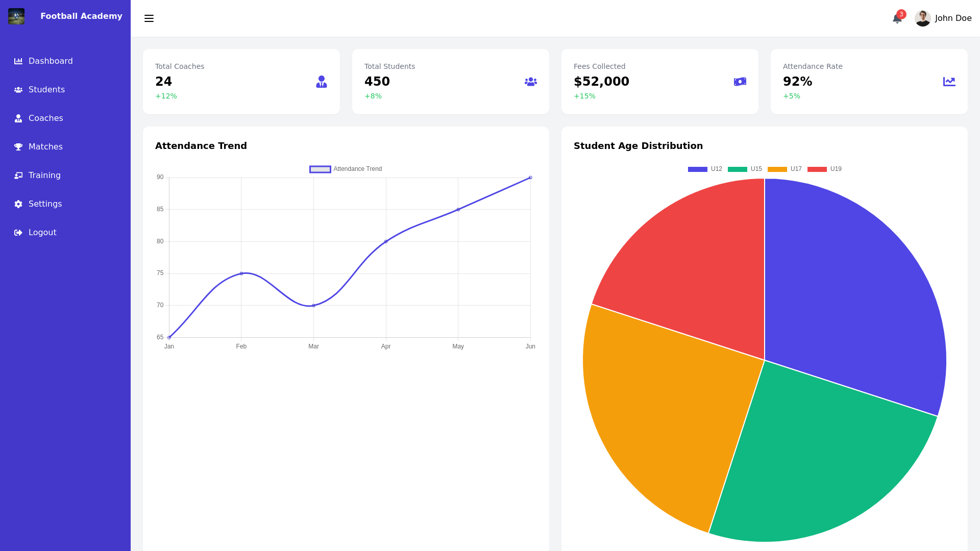Navigate to the Training page
Viewport: 980px width, 551px height.
pos(44,175)
